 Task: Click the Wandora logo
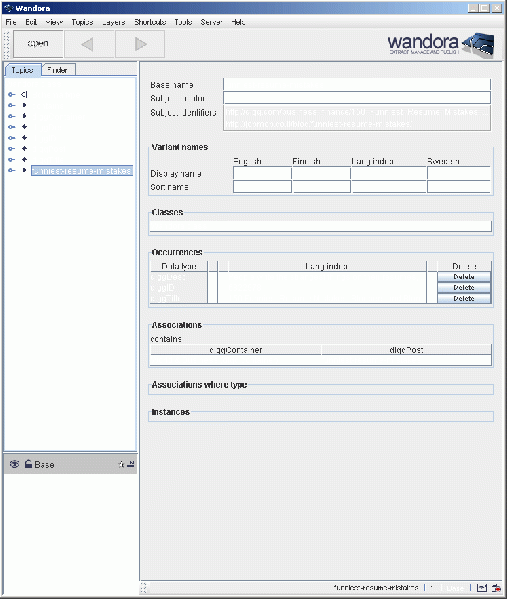[441, 44]
